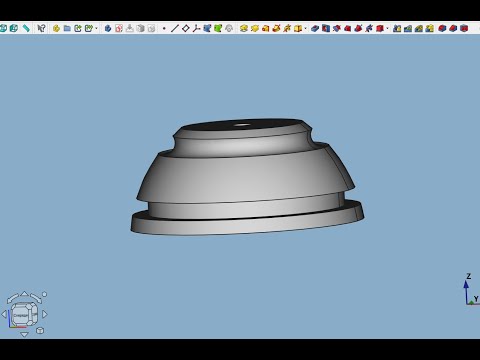Select the Chamfer tool
480x360 pixels.
(453, 28)
